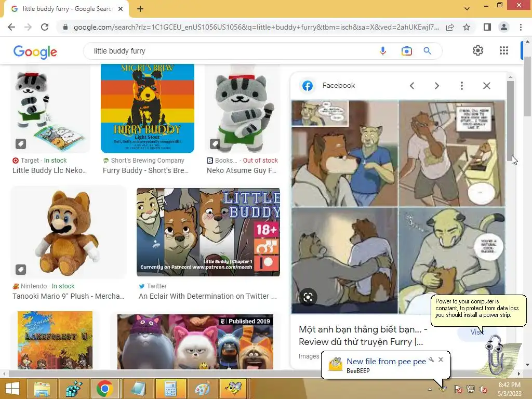This screenshot has width=532, height=399.
Task: Open the Windows Start menu
Action: [12, 389]
